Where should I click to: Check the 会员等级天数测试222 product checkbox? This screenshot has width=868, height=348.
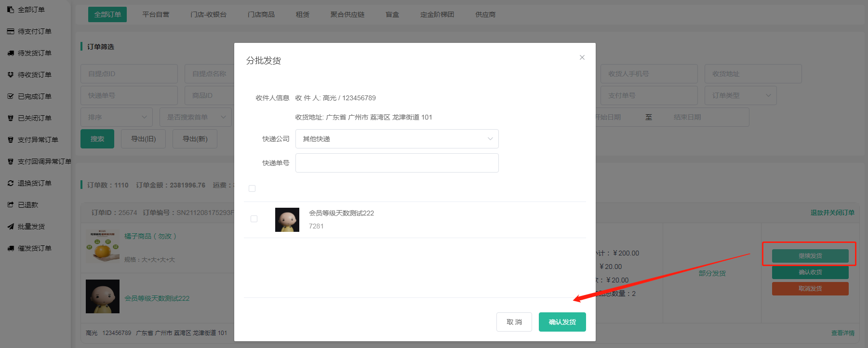[x=254, y=219]
